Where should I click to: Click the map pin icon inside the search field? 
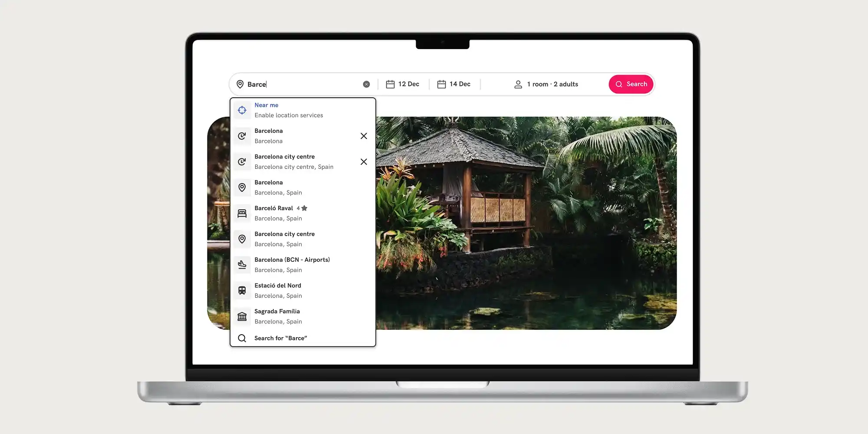[x=240, y=84]
